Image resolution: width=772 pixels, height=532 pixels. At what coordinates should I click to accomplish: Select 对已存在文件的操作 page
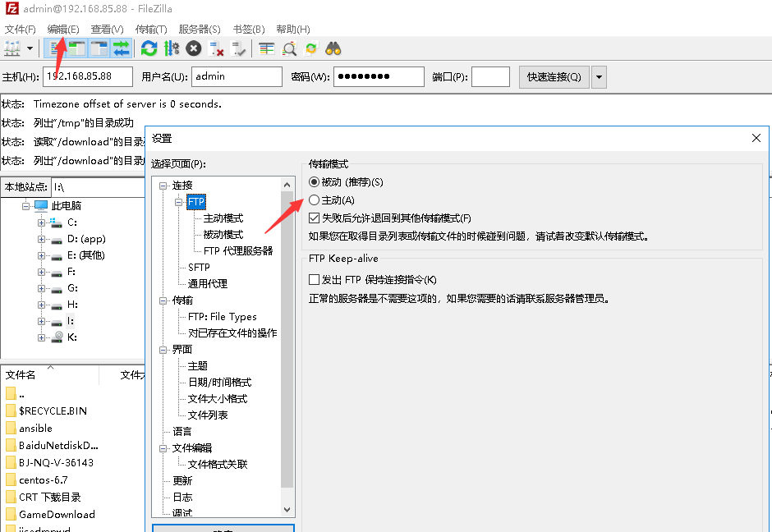point(232,333)
